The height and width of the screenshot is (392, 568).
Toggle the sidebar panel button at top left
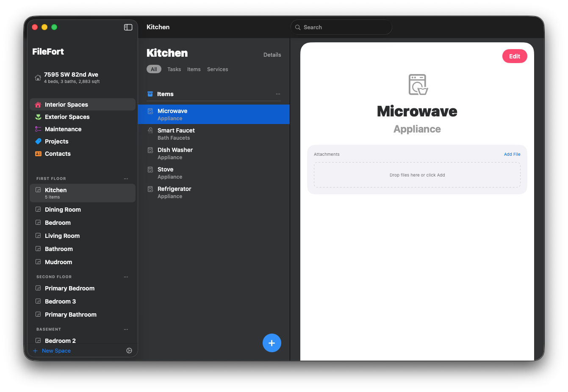(x=127, y=27)
